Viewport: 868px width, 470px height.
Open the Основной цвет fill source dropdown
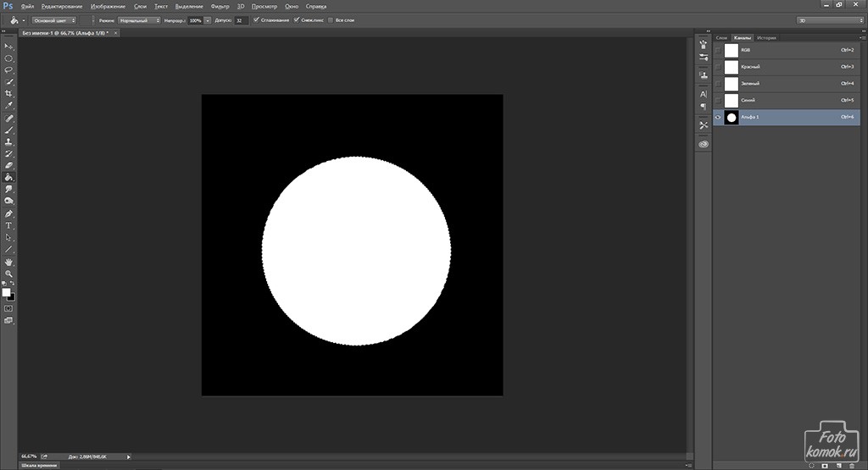(54, 19)
